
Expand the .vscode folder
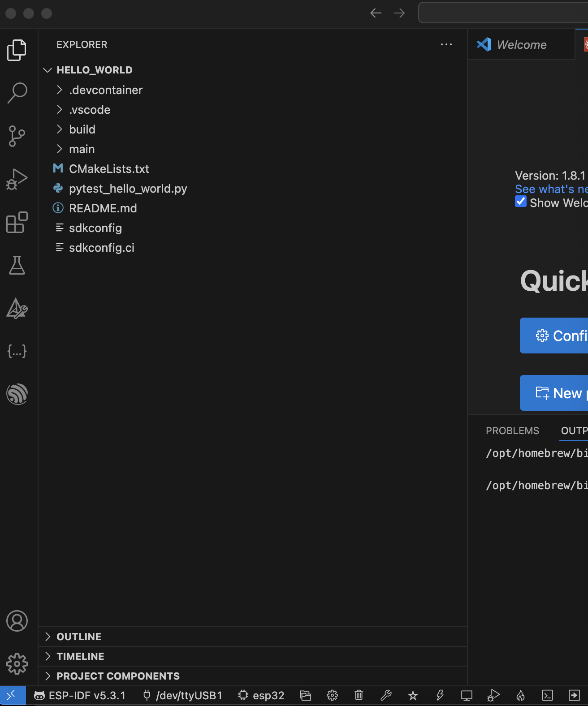pyautogui.click(x=253, y=110)
